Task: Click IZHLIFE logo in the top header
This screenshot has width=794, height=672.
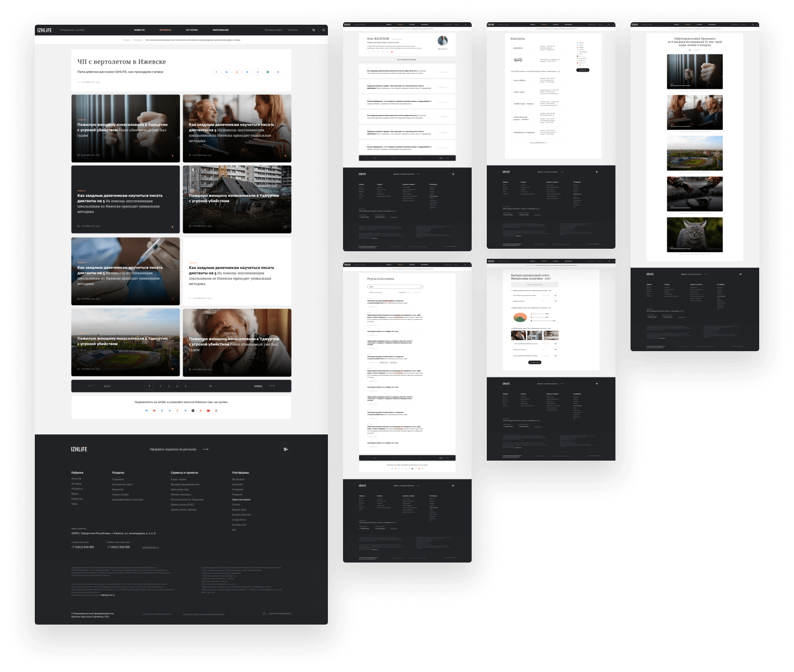Action: pos(44,30)
